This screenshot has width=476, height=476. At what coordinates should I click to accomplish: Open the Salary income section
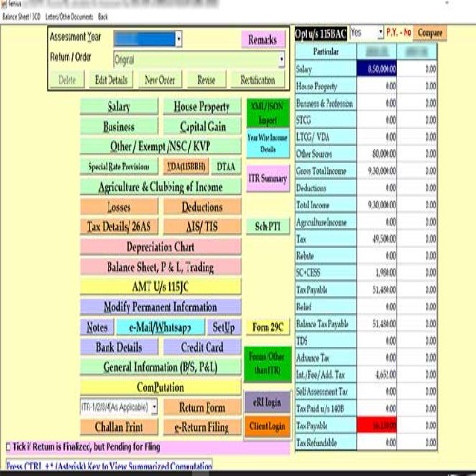(x=119, y=107)
